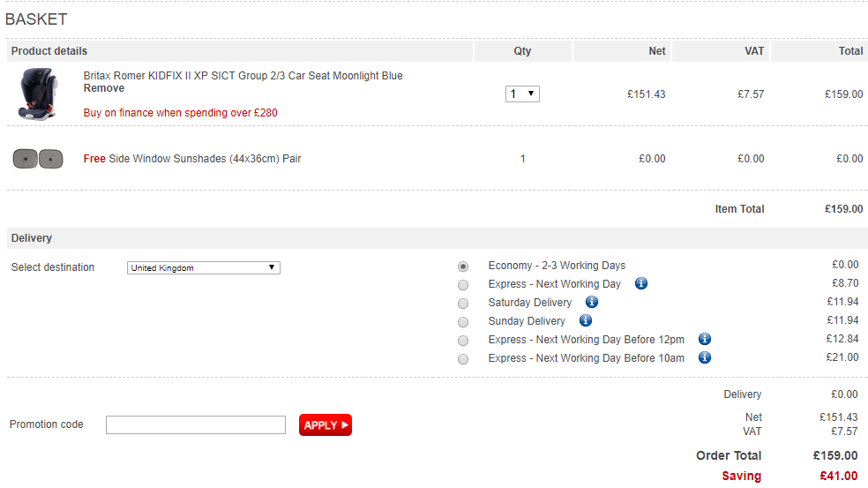Open the quantity dropdown for car seat
This screenshot has width=868, height=488.
(522, 94)
